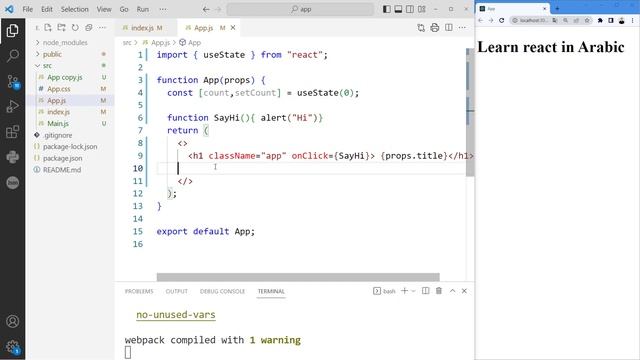Expand the public folder
Screen dimensions: 640x360
(52, 54)
